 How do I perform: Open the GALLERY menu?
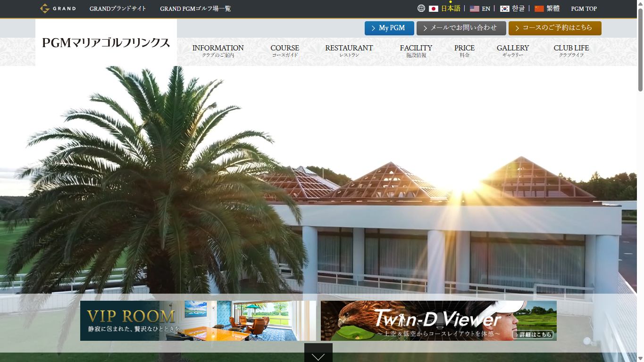pos(513,51)
